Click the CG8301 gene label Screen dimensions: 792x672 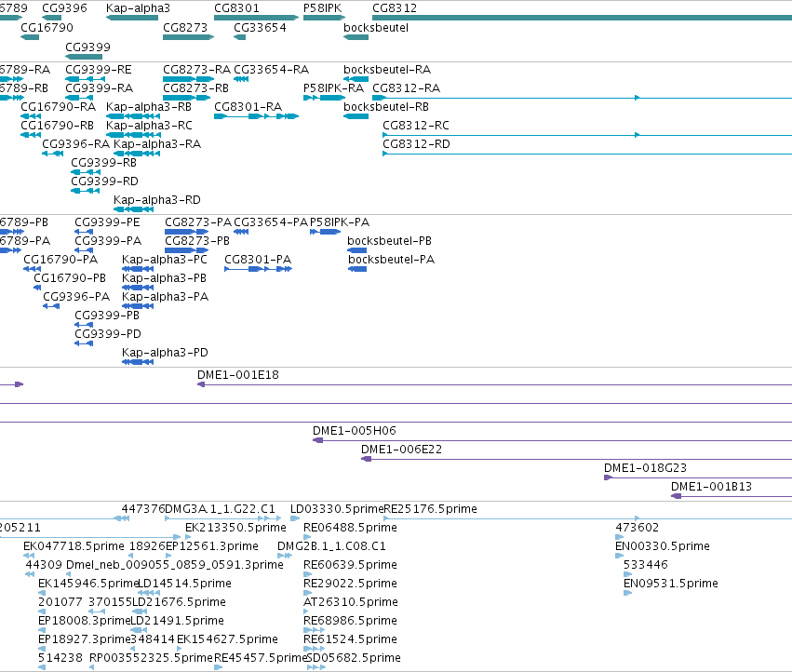click(x=236, y=8)
